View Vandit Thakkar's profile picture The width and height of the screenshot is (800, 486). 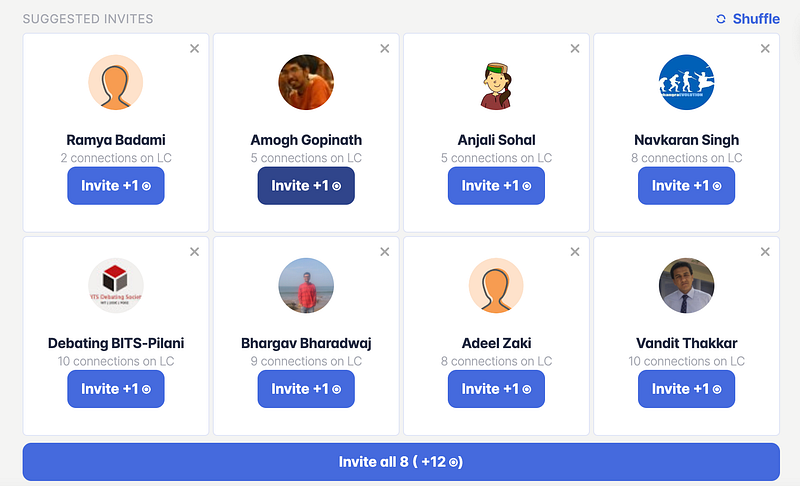[x=686, y=285]
